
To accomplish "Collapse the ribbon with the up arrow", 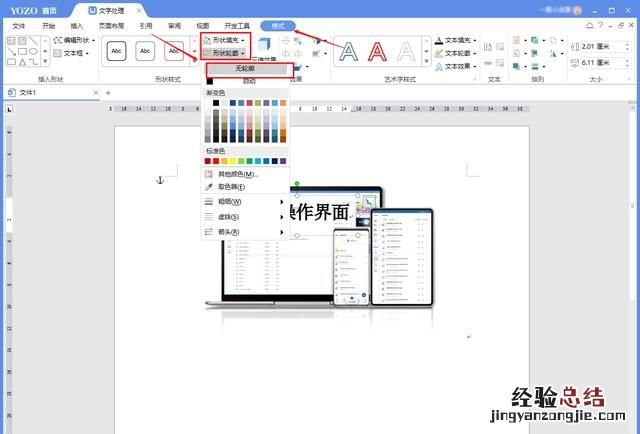I will [589, 25].
